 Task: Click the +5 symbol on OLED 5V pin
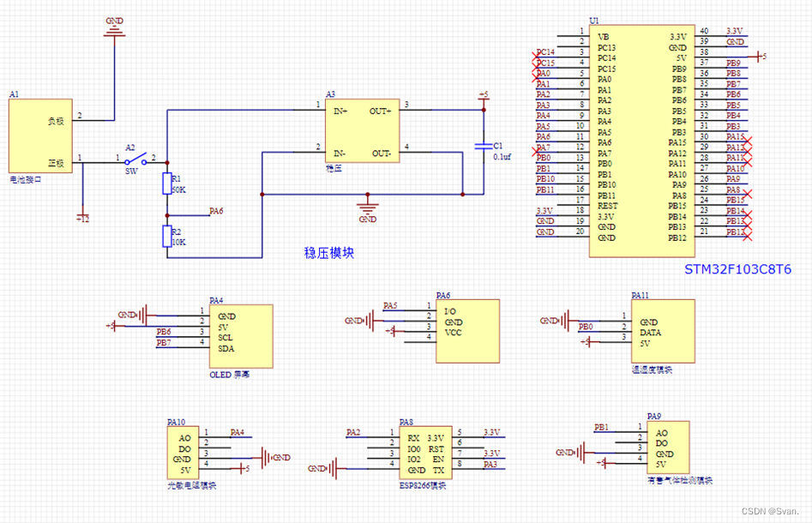point(115,326)
